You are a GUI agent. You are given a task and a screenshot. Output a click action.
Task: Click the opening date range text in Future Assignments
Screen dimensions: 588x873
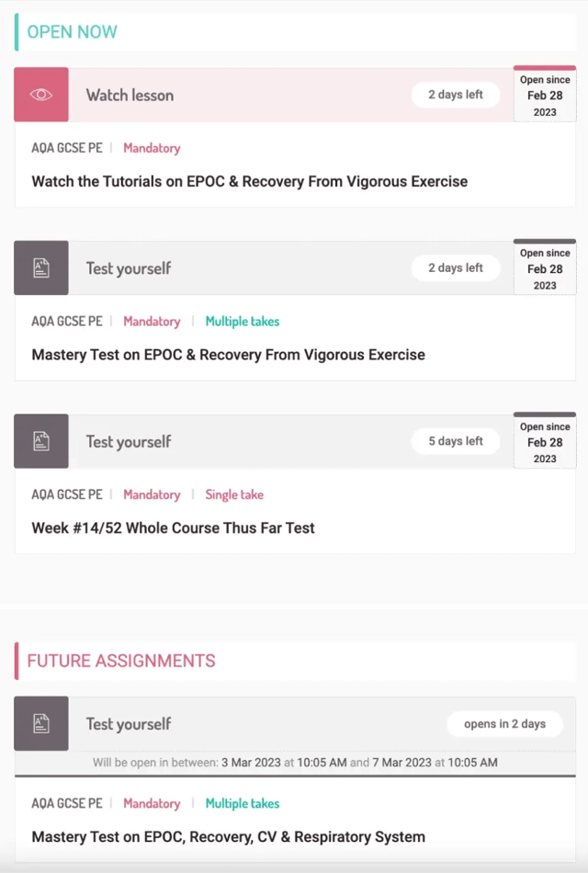click(295, 763)
